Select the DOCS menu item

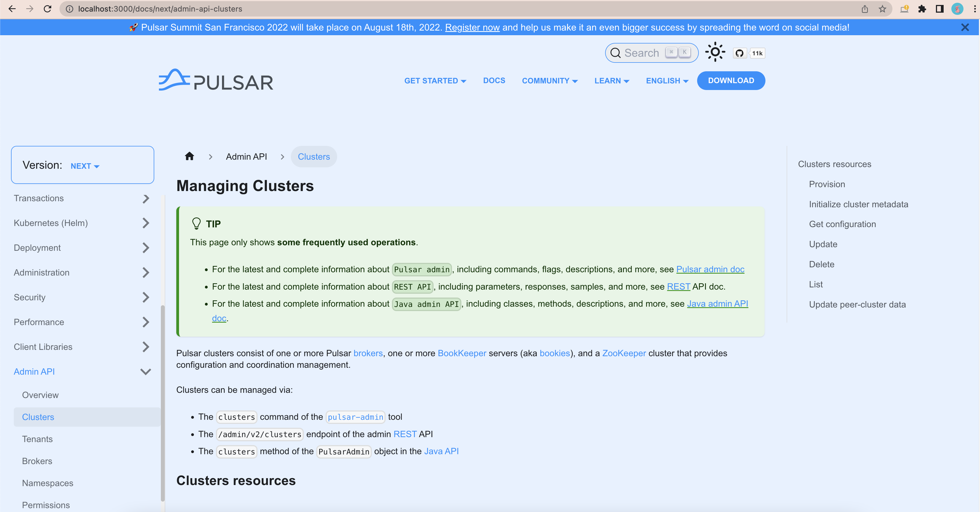pyautogui.click(x=494, y=81)
